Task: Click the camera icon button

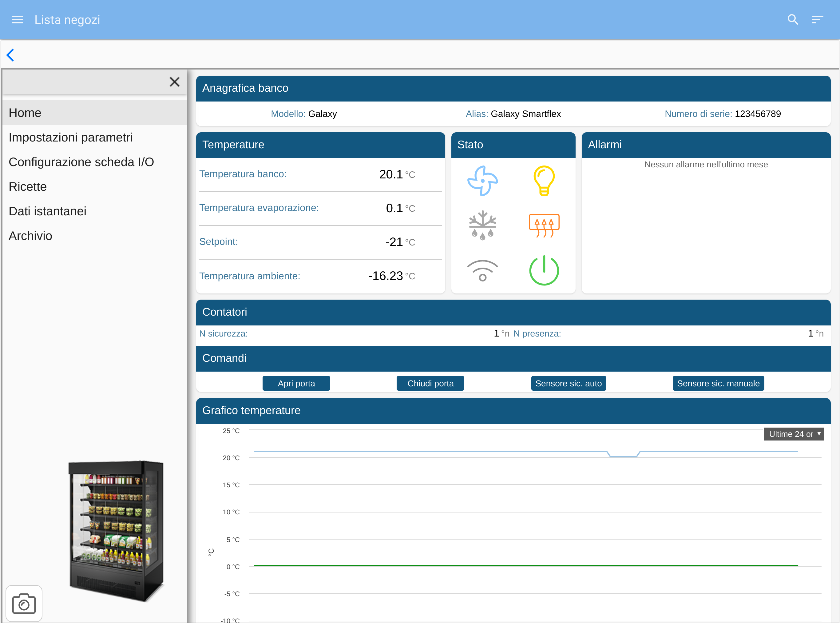Action: pos(24,604)
